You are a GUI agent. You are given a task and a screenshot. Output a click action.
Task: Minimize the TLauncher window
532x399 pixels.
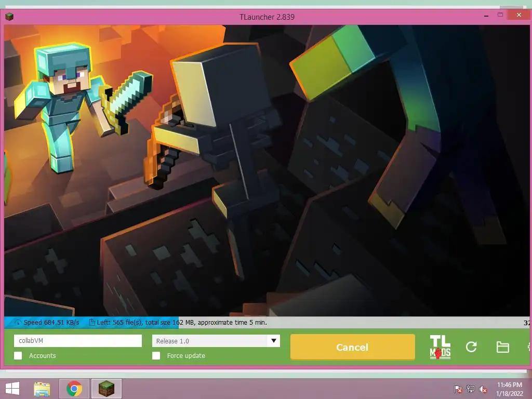click(486, 16)
